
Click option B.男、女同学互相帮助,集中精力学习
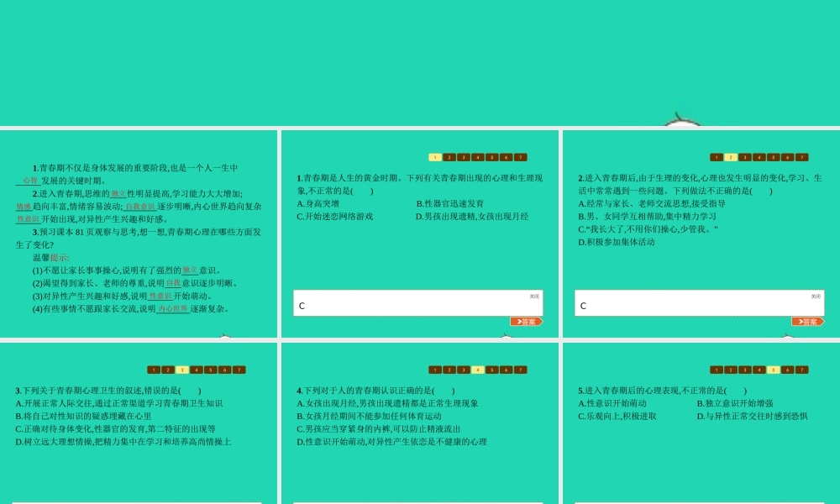tap(647, 217)
